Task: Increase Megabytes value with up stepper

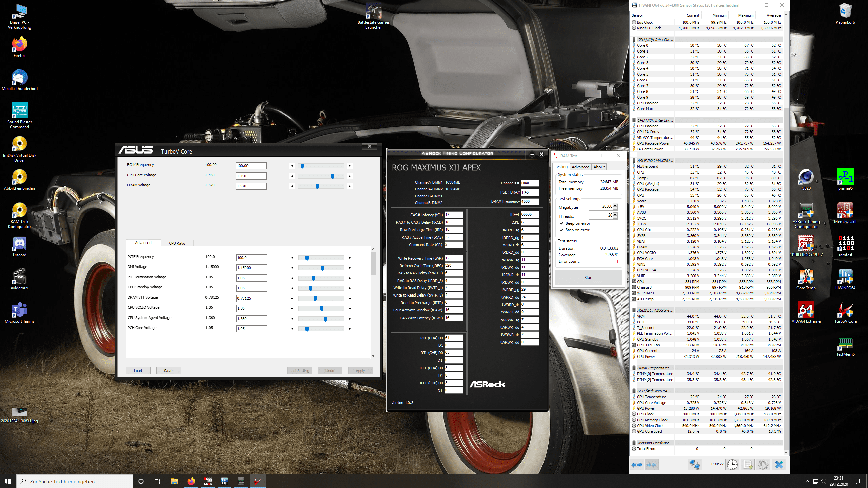Action: (x=616, y=205)
